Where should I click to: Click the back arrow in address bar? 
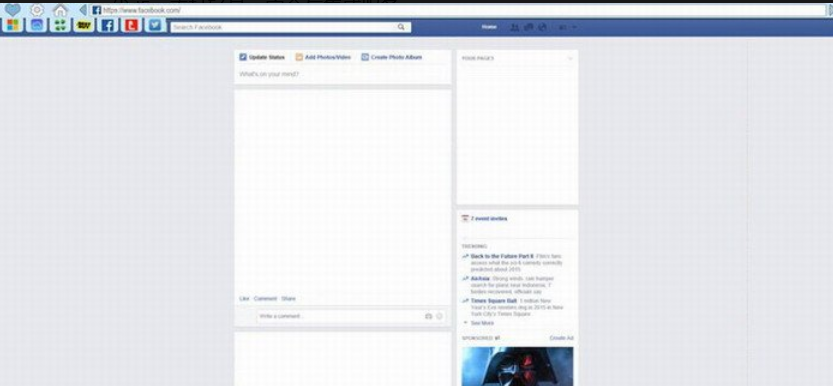pyautogui.click(x=82, y=10)
